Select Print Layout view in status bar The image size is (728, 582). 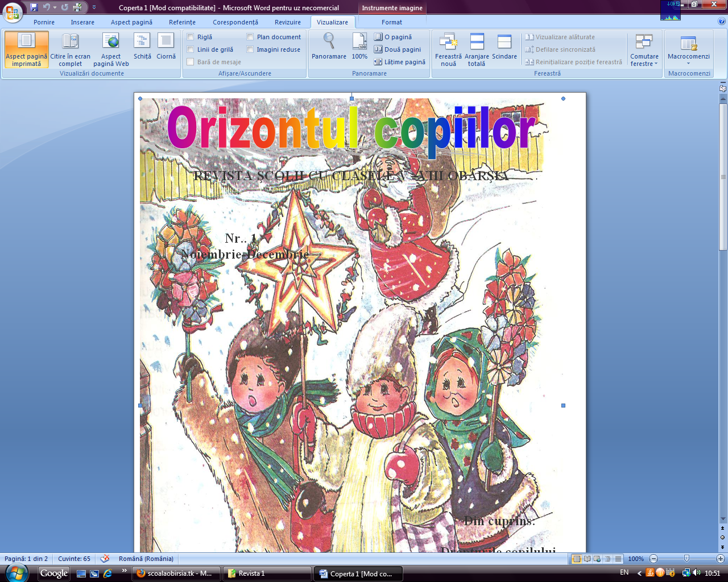[x=577, y=559]
